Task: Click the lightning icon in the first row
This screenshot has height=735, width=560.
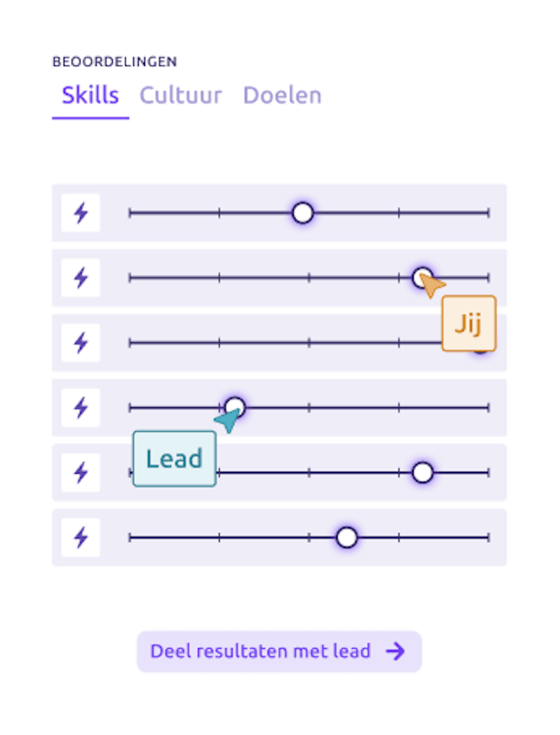Action: pyautogui.click(x=81, y=213)
